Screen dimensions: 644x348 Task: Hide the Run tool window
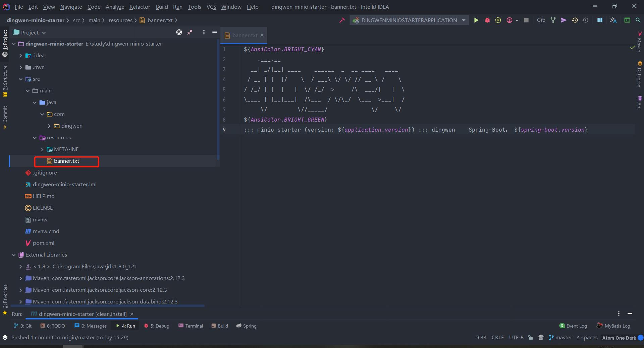[x=630, y=314]
